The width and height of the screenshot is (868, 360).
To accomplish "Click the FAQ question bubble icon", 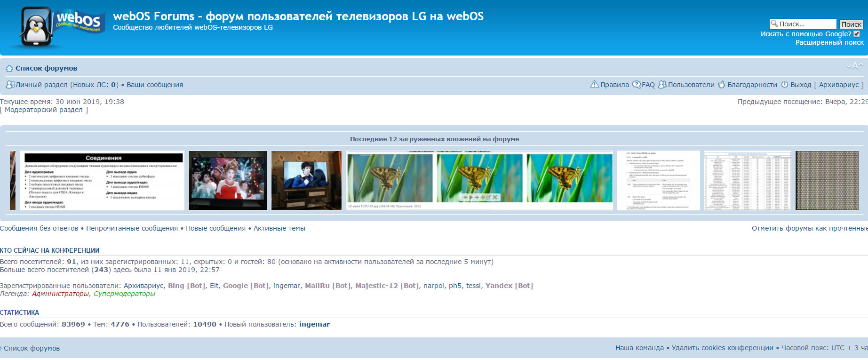I will click(x=636, y=85).
